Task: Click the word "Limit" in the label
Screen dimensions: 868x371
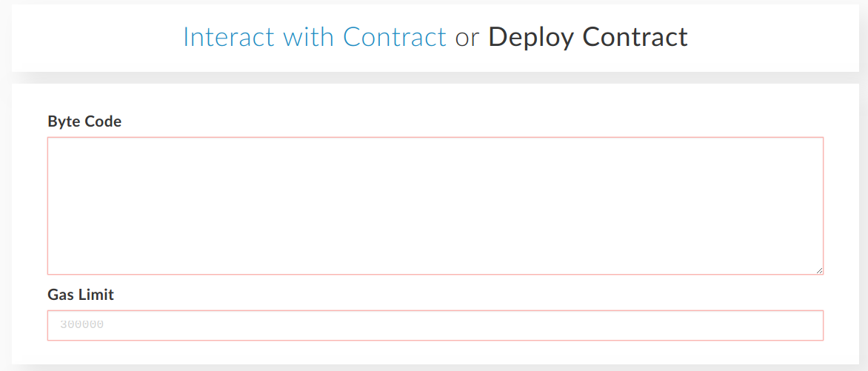Action: click(x=96, y=295)
